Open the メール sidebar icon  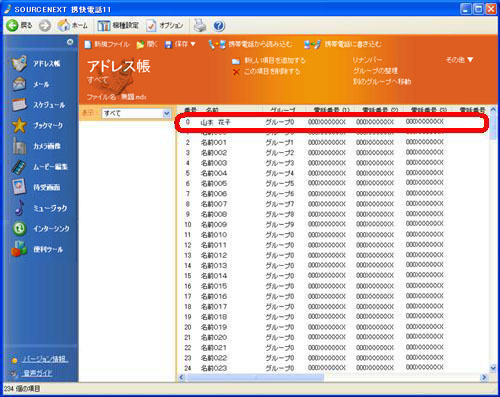pos(19,84)
